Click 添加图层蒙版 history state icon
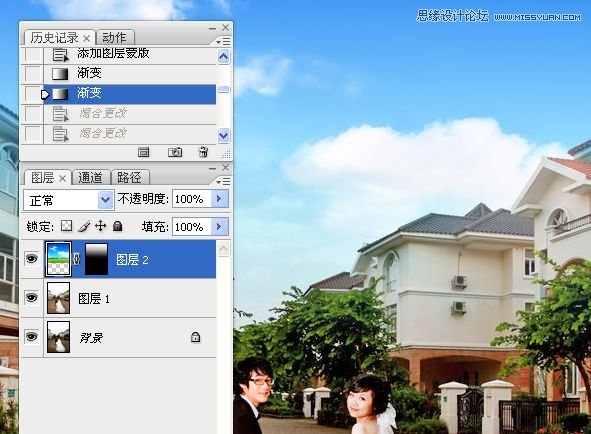The width and height of the screenshot is (591, 434). (60, 55)
